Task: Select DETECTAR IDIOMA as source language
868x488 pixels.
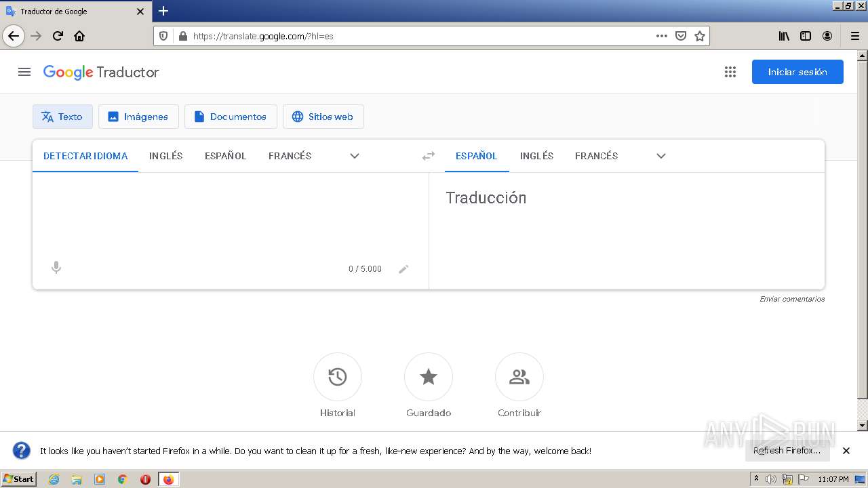Action: 85,156
